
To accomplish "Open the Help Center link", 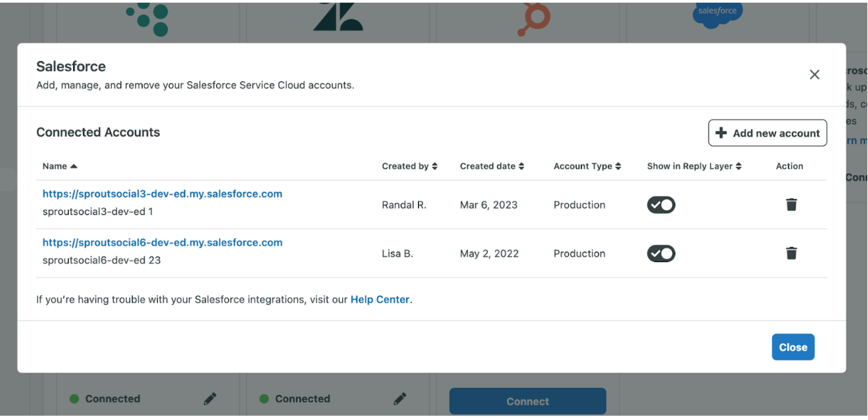I will coord(380,299).
